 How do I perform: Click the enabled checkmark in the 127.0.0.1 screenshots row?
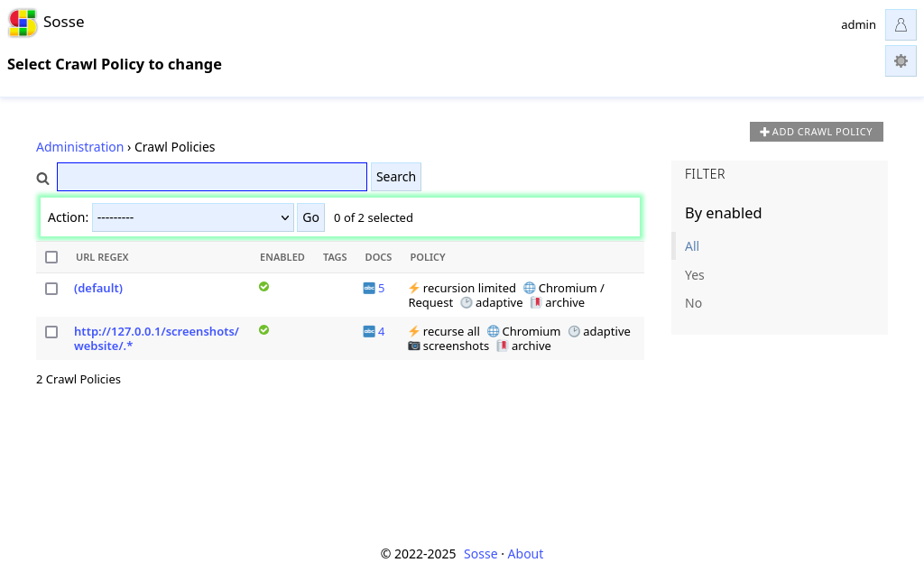[264, 330]
